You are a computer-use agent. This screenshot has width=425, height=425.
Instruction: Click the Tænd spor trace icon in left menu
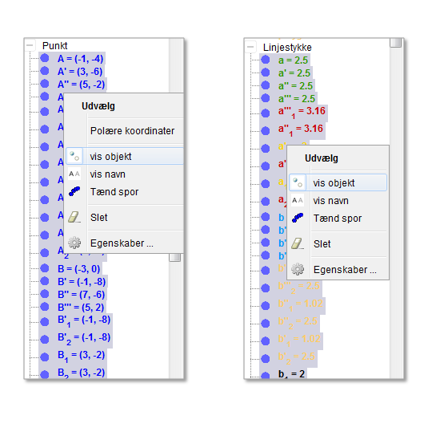(74, 191)
